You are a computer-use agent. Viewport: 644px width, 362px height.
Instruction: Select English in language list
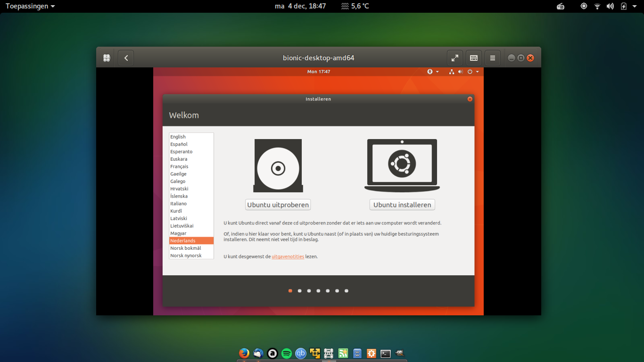pos(191,137)
